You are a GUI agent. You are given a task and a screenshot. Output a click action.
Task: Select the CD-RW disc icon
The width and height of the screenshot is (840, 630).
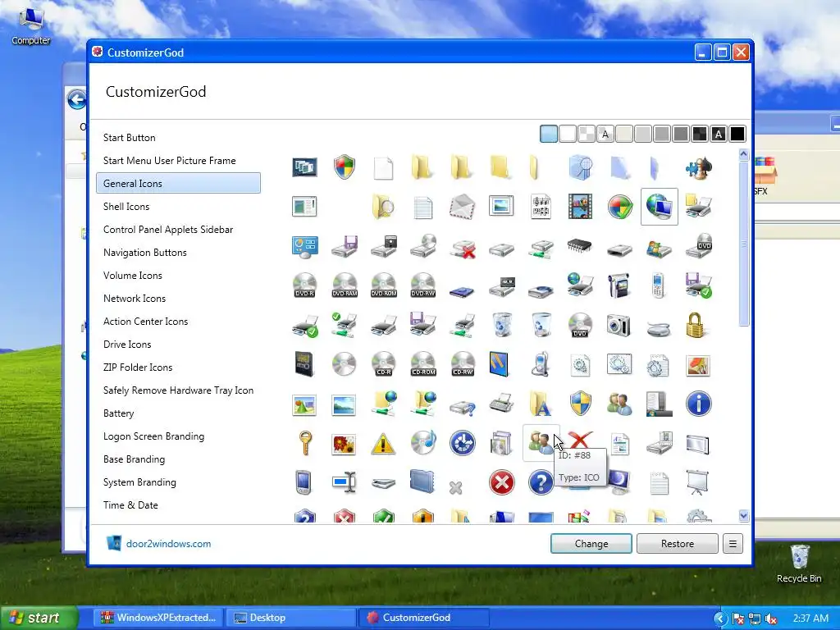coord(463,364)
